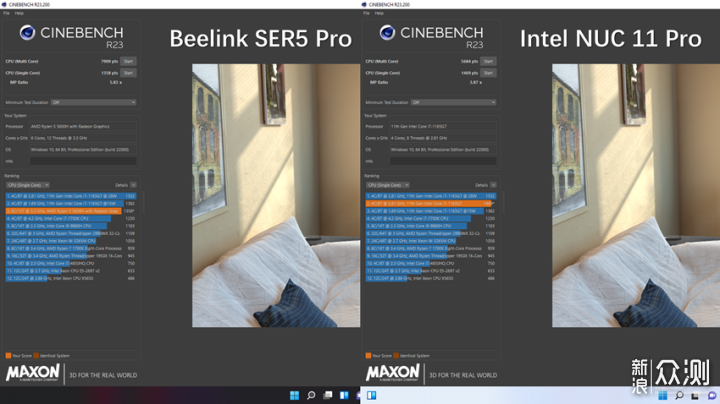The image size is (720, 404).
Task: Open Chat icon on light right taskbar
Action: coord(712,395)
